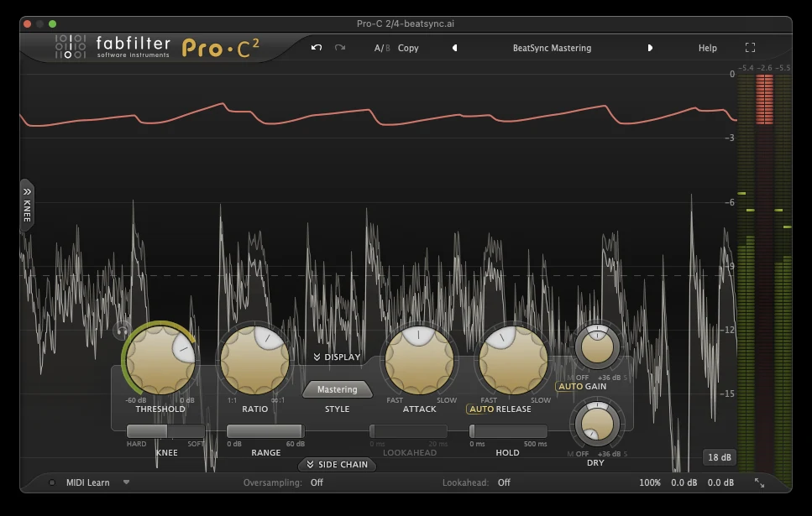Toggle the Audition Triggering headphone icon
812x516 pixels.
pyautogui.click(x=123, y=331)
